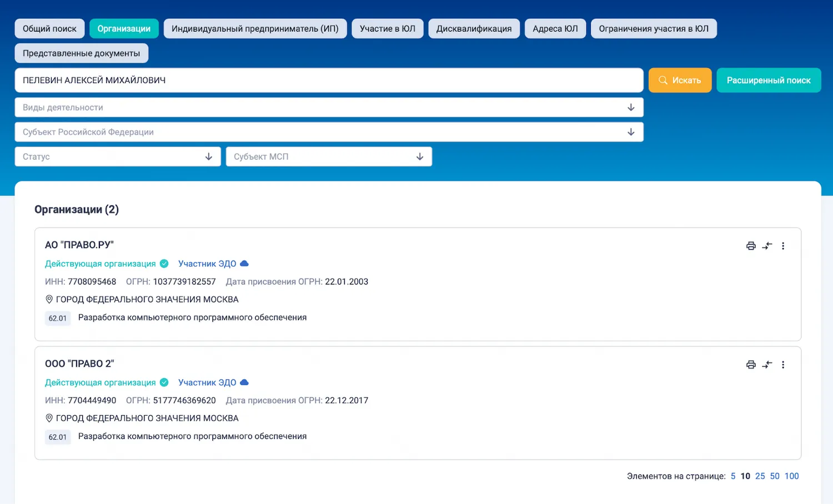The height and width of the screenshot is (504, 833).
Task: Select the Организации tab
Action: coord(124,28)
